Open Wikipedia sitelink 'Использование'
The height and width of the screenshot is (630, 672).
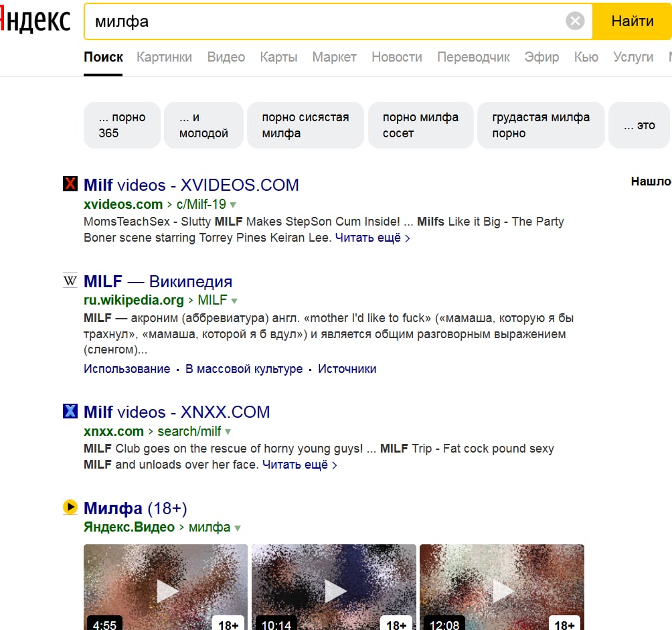tap(127, 369)
